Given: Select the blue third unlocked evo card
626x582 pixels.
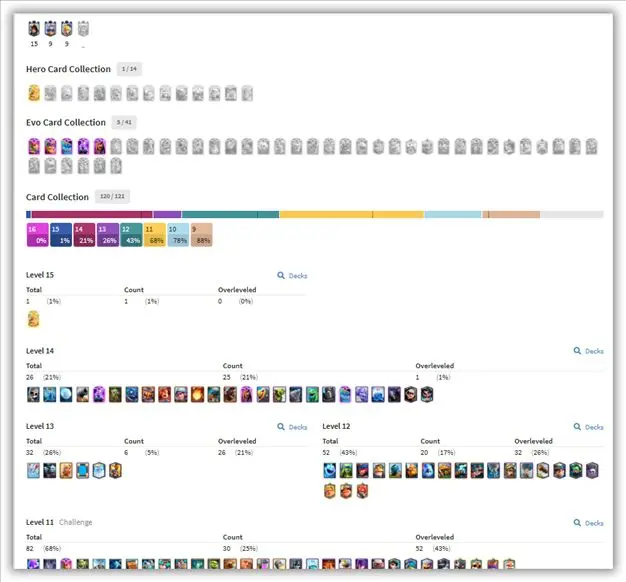Looking at the screenshot, I should click(67, 146).
